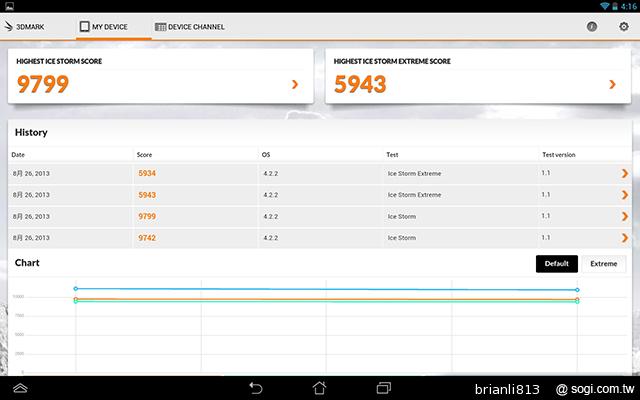Image resolution: width=640 pixels, height=400 pixels.
Task: Click the orange line's left data point
Action: [x=76, y=299]
